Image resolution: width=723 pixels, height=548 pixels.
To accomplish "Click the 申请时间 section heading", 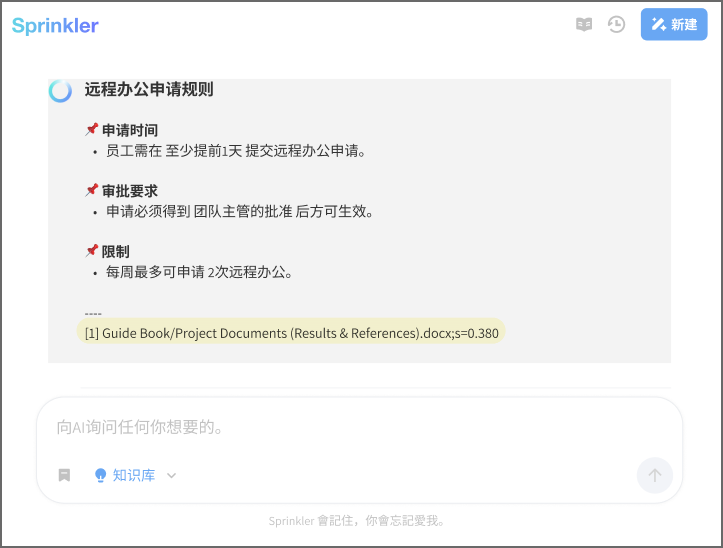I will point(130,130).
